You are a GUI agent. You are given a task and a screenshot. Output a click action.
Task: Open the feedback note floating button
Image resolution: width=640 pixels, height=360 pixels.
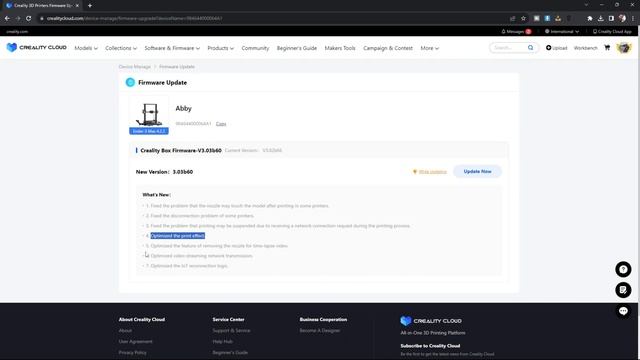pos(623,290)
